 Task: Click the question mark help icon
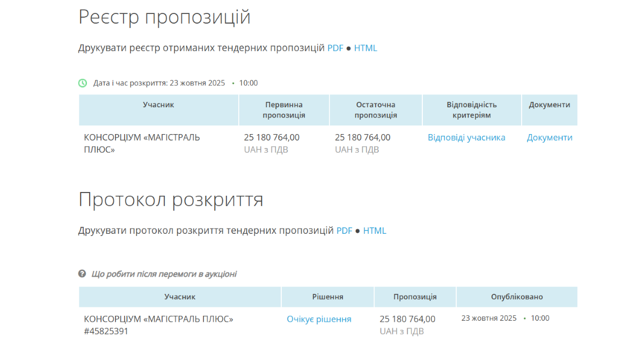tap(82, 274)
